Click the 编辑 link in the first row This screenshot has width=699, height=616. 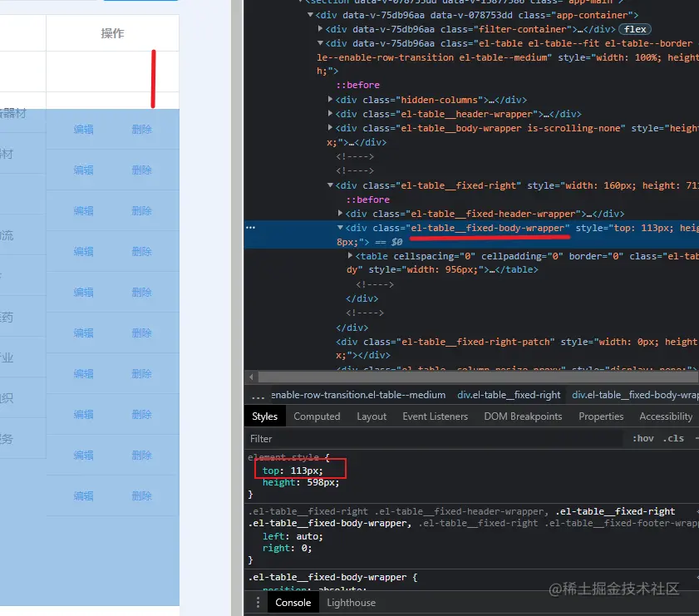(83, 129)
